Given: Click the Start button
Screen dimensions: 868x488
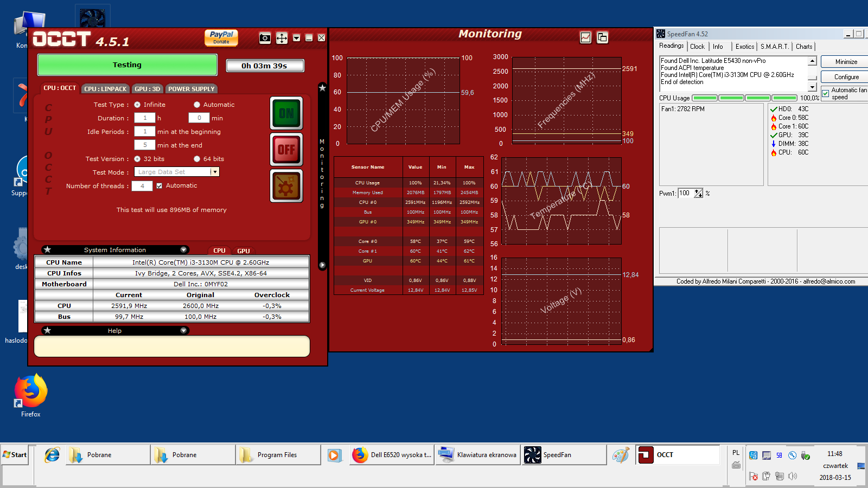Looking at the screenshot, I should click(x=15, y=455).
